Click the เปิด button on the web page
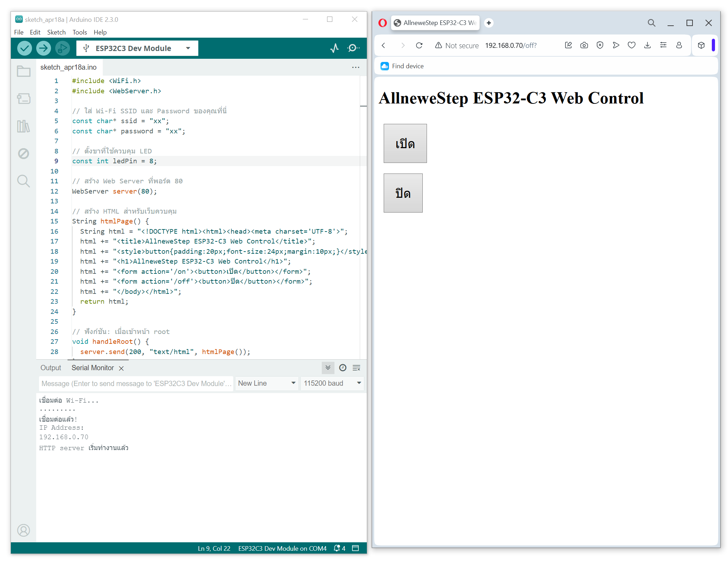728x562 pixels. (405, 143)
